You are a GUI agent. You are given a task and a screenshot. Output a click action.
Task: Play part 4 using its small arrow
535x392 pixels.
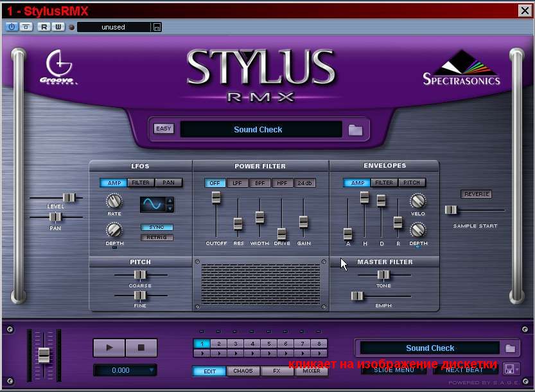coord(252,353)
